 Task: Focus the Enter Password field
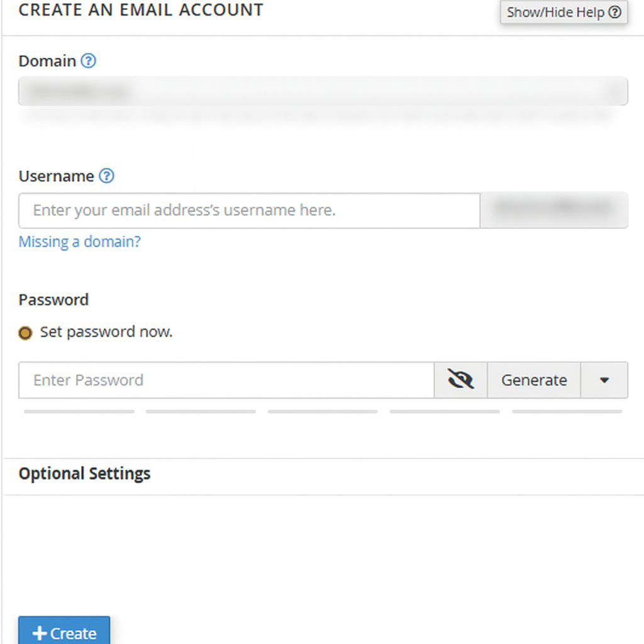pyautogui.click(x=226, y=380)
